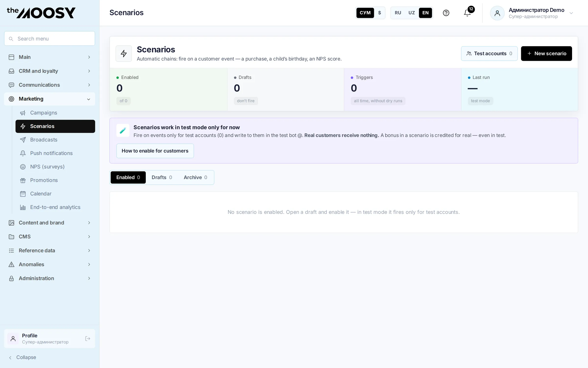Screen dimensions: 588x368
Task: Click the user avatar icon in header
Action: click(497, 13)
